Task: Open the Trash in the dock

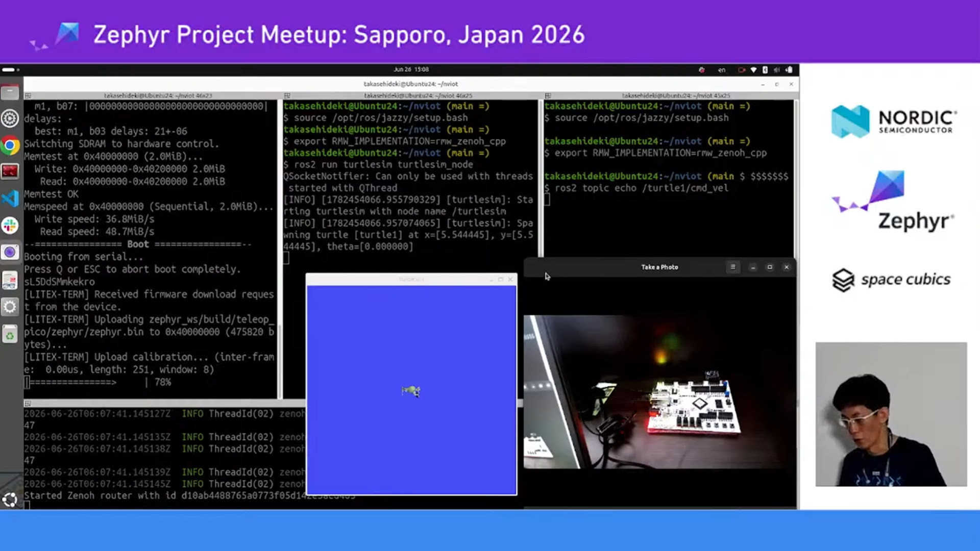Action: (10, 335)
